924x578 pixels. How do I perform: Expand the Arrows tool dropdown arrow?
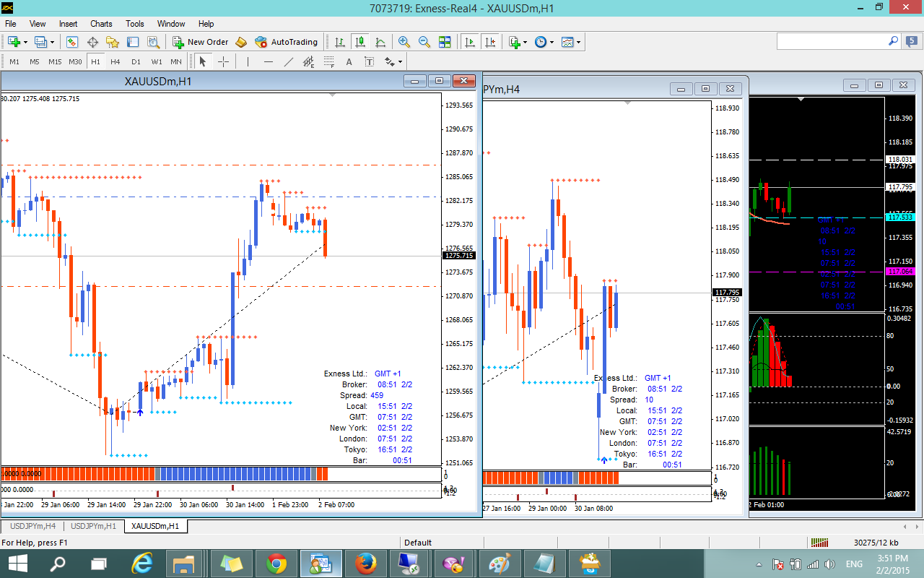tap(401, 61)
